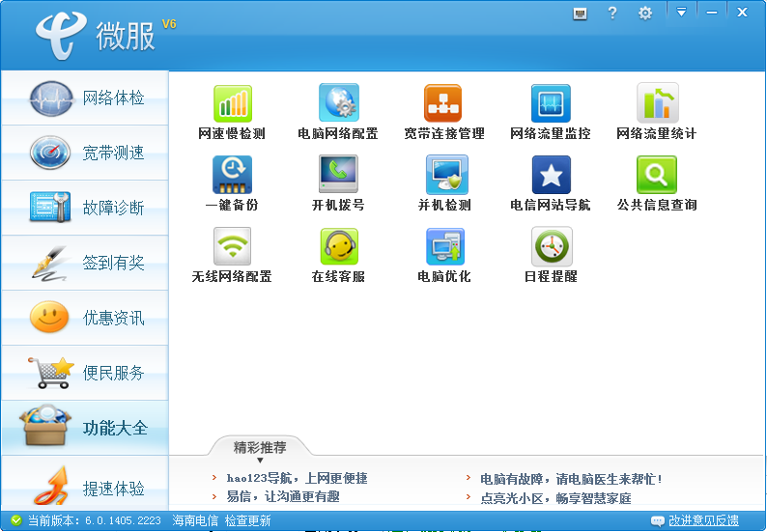Open the title bar dropdown menu arrow
Viewport: 767px width, 532px height.
pyautogui.click(x=681, y=12)
